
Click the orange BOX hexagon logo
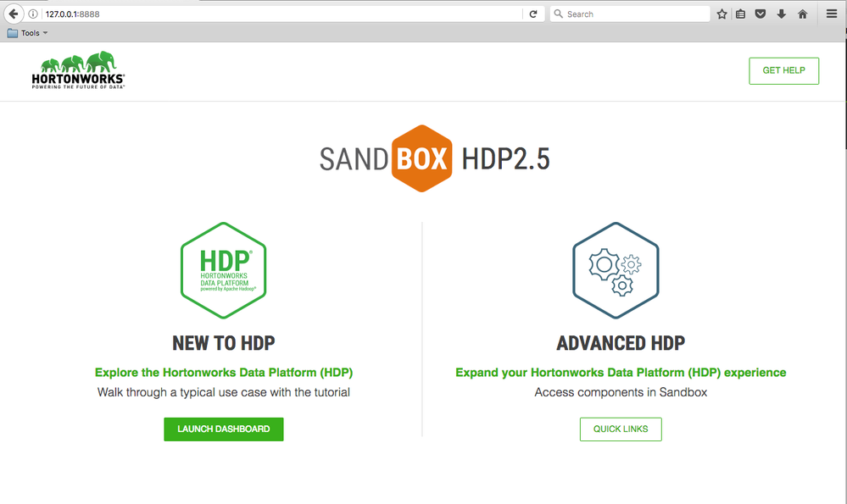422,158
